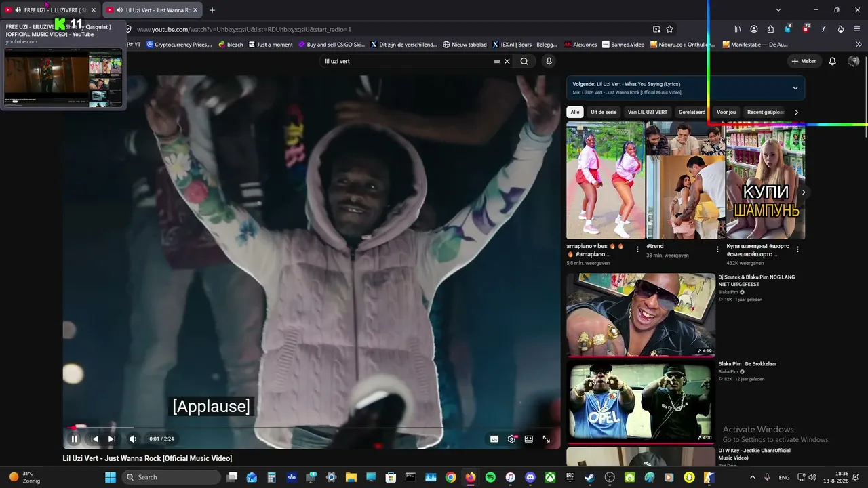
Task: Open the OTW Kay - Jectkie Chan video
Action: 641,457
